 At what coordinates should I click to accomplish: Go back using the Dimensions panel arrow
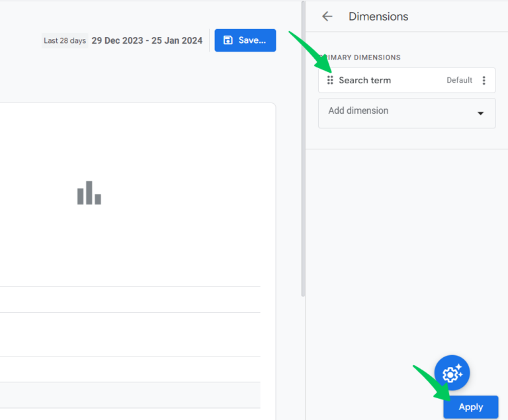(x=327, y=16)
